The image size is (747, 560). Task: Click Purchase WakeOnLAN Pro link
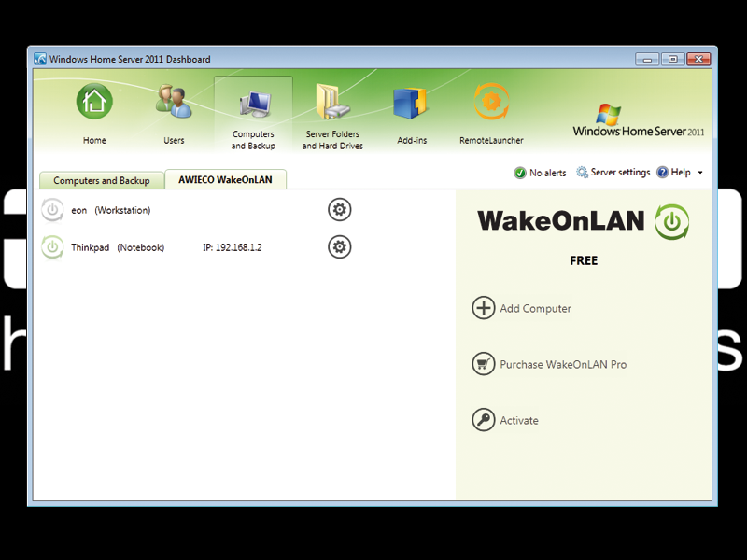563,364
